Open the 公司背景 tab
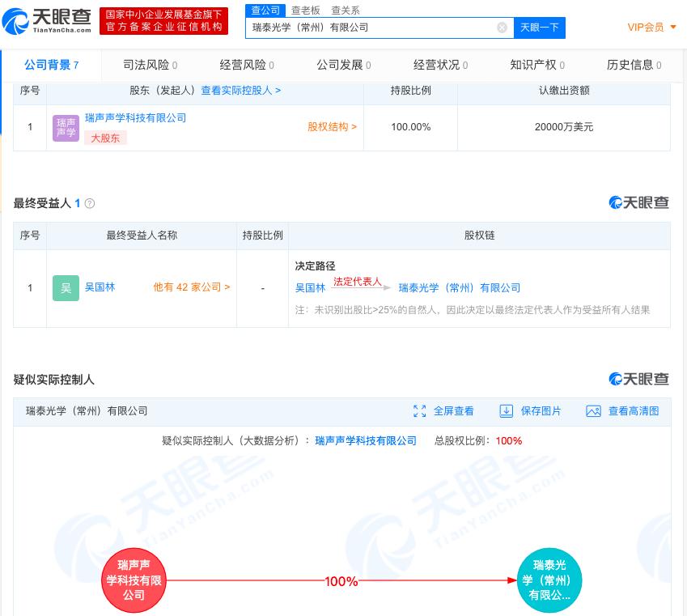 52,66
